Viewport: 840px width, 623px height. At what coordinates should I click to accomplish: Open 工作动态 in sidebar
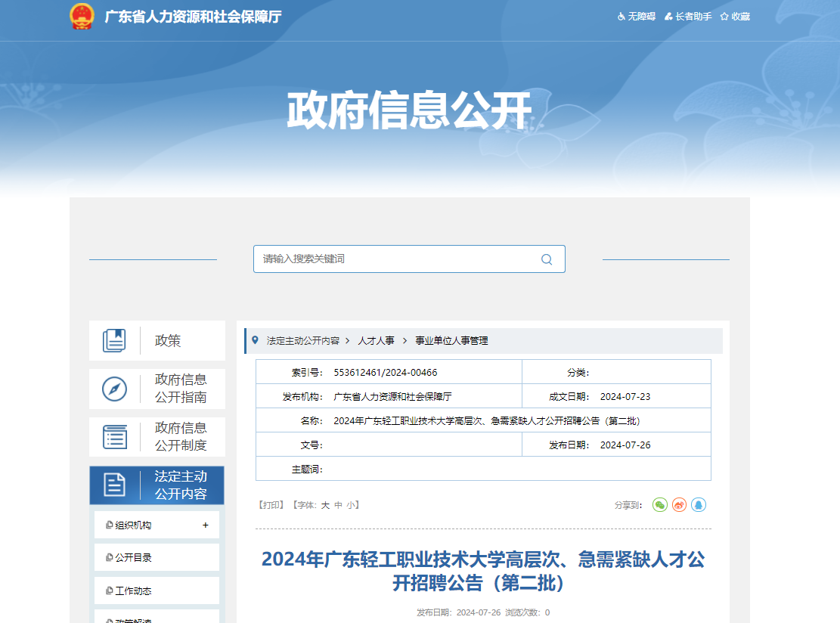(x=133, y=591)
